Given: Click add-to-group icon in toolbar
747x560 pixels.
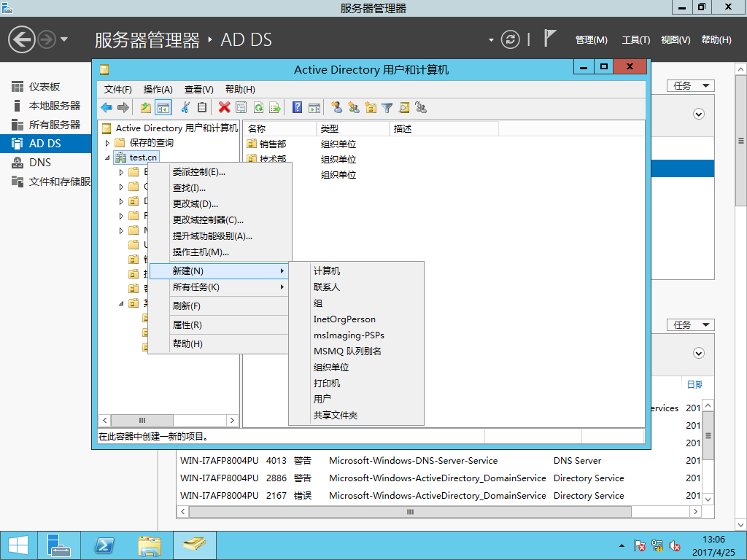Looking at the screenshot, I should tap(421, 108).
